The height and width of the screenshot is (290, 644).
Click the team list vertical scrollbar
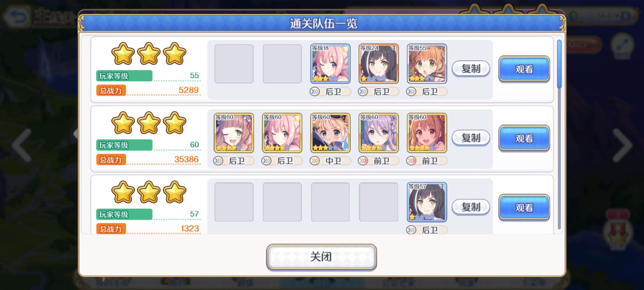click(559, 134)
